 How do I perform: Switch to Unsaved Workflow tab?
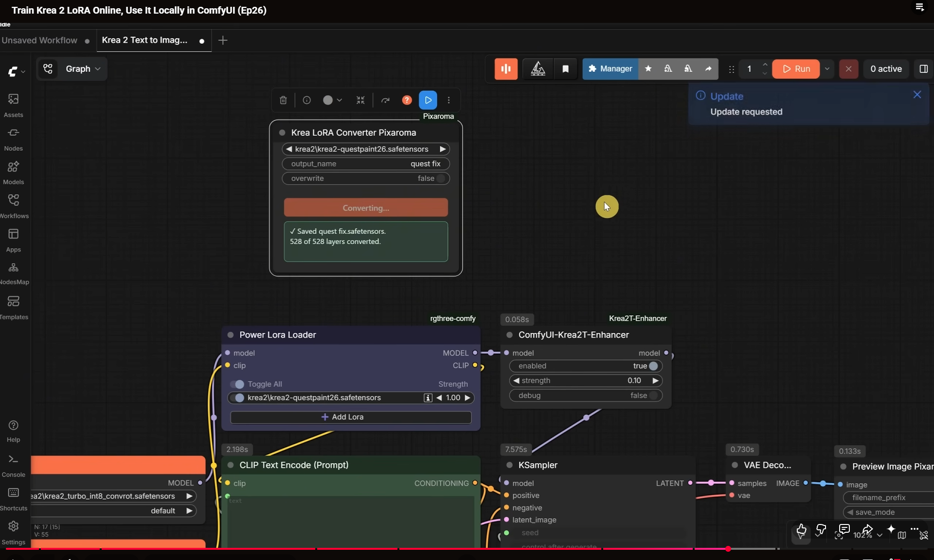(x=45, y=40)
